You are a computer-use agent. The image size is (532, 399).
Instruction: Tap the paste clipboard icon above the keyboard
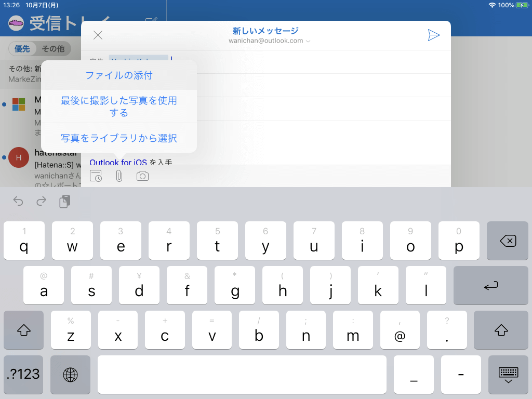pyautogui.click(x=65, y=202)
